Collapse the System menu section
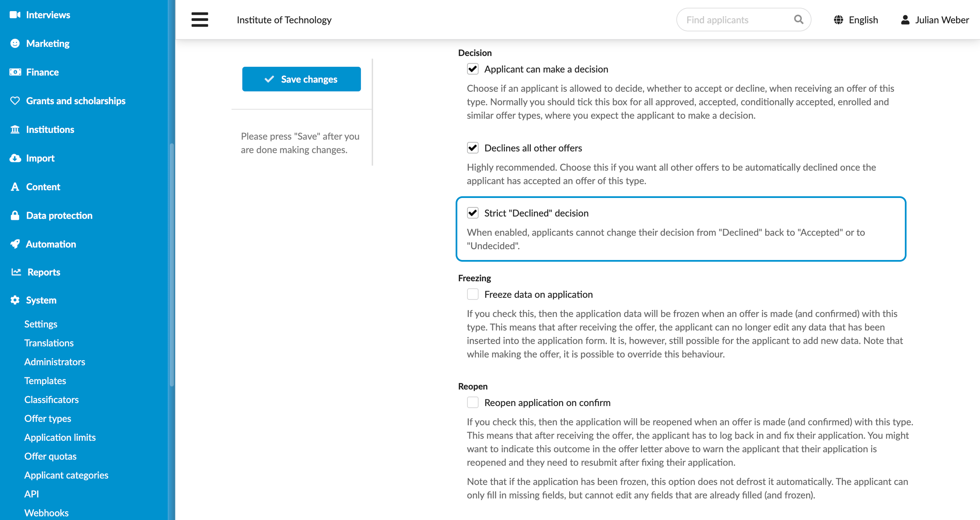 [x=41, y=300]
